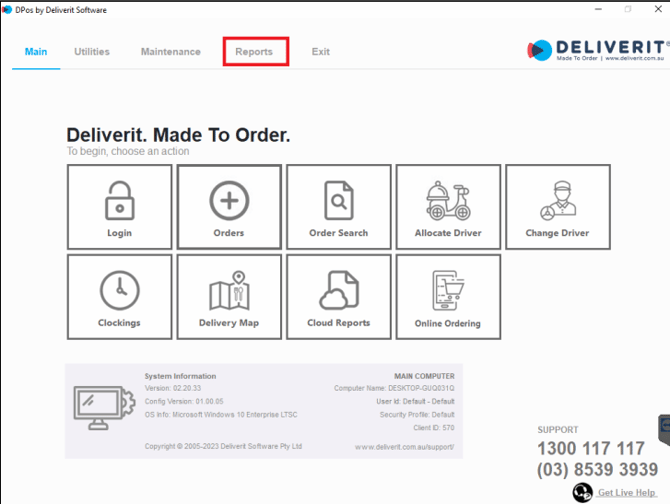This screenshot has height=504, width=670.
Task: Open Clockings clock icon
Action: point(119,290)
